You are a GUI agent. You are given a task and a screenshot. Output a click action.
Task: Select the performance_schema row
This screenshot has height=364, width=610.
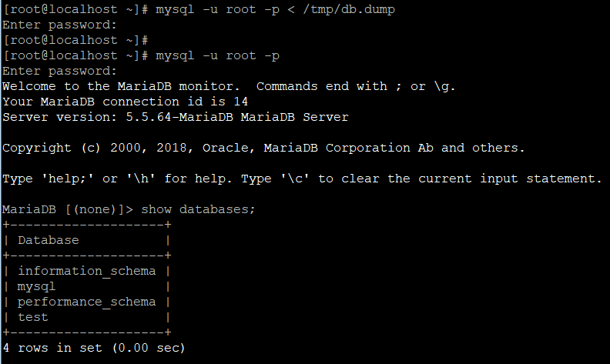(86, 302)
